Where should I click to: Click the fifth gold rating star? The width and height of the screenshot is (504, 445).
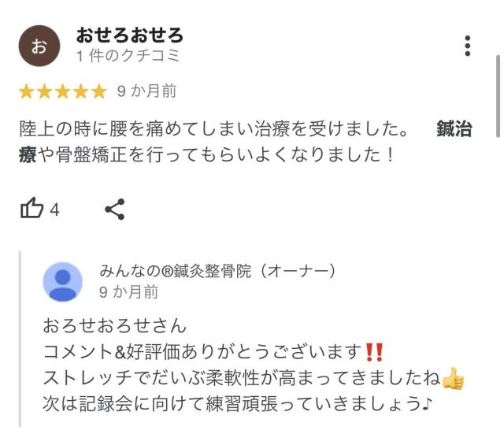point(99,91)
